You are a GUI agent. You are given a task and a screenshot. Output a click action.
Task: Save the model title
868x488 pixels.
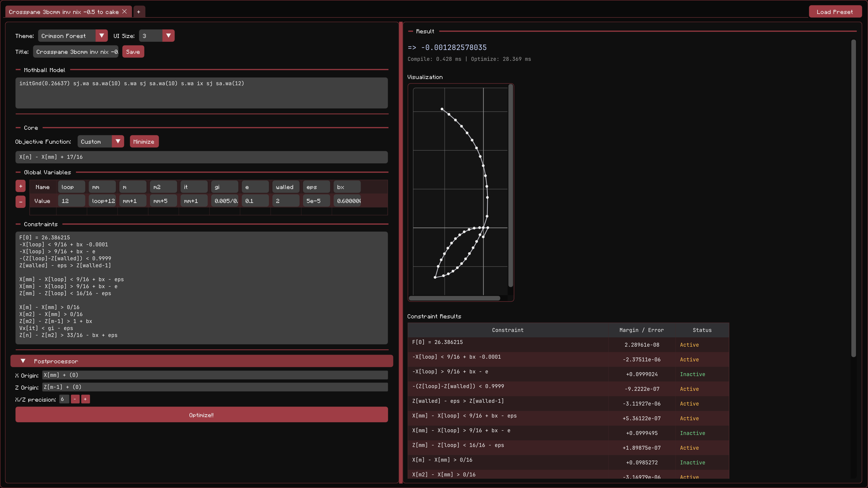coord(133,52)
